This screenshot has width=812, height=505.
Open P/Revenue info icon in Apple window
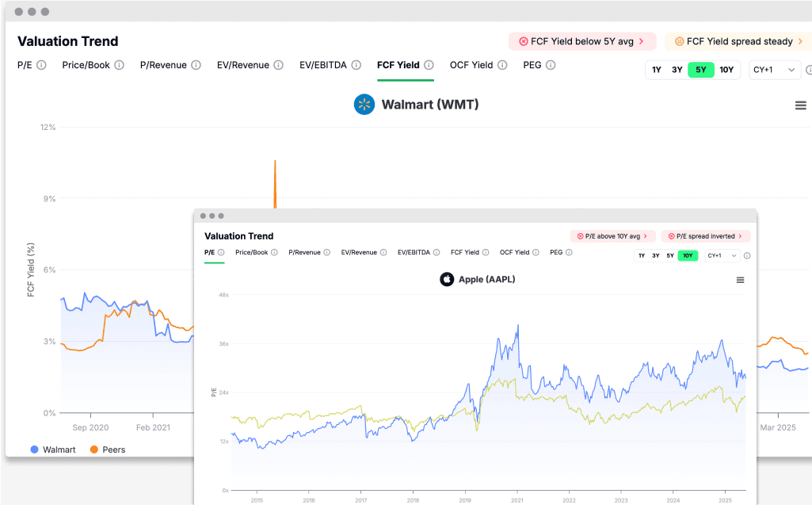326,252
